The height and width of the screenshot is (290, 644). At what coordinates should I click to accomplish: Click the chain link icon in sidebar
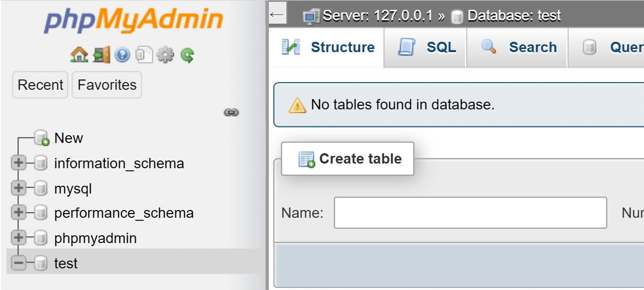tap(231, 112)
